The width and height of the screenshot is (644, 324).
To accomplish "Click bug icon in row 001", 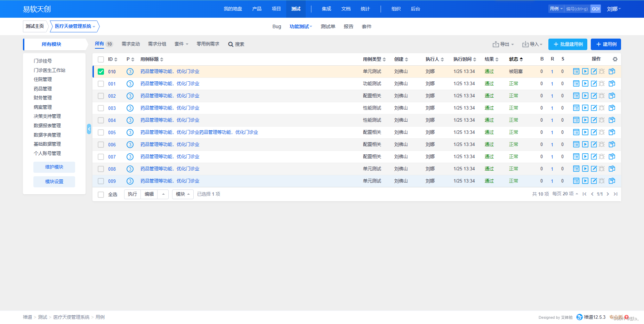I will coord(602,83).
